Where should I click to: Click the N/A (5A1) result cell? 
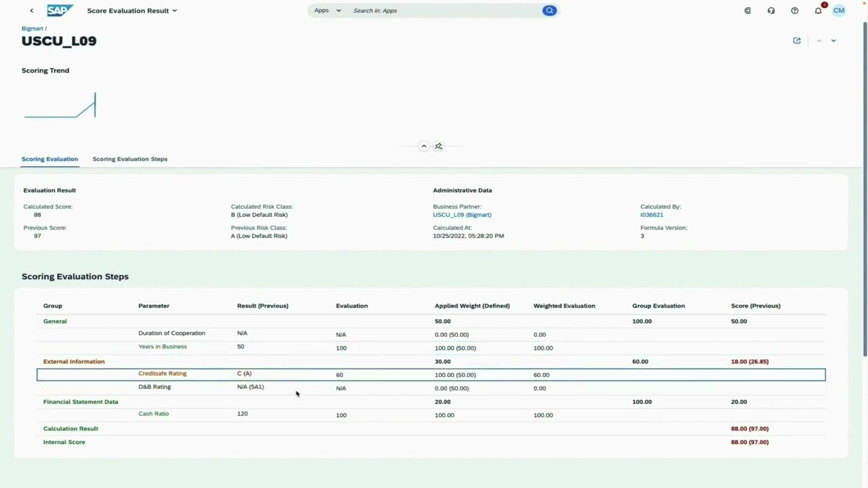coord(250,387)
